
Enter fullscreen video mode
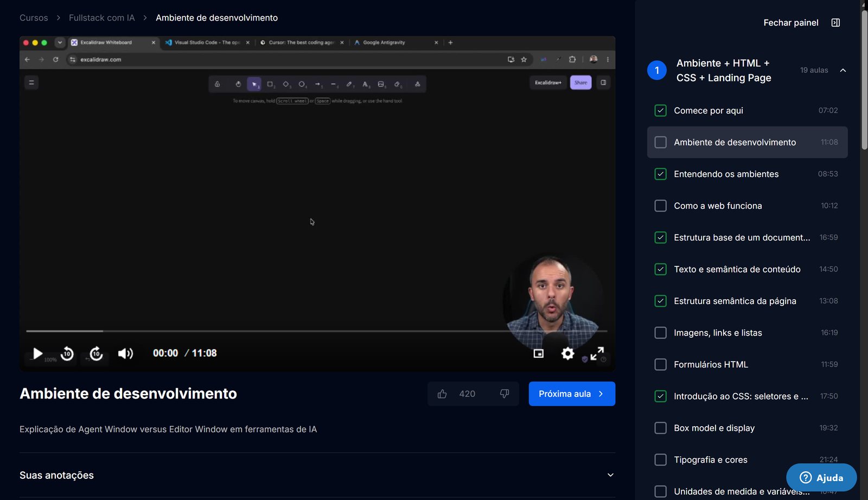click(x=597, y=353)
